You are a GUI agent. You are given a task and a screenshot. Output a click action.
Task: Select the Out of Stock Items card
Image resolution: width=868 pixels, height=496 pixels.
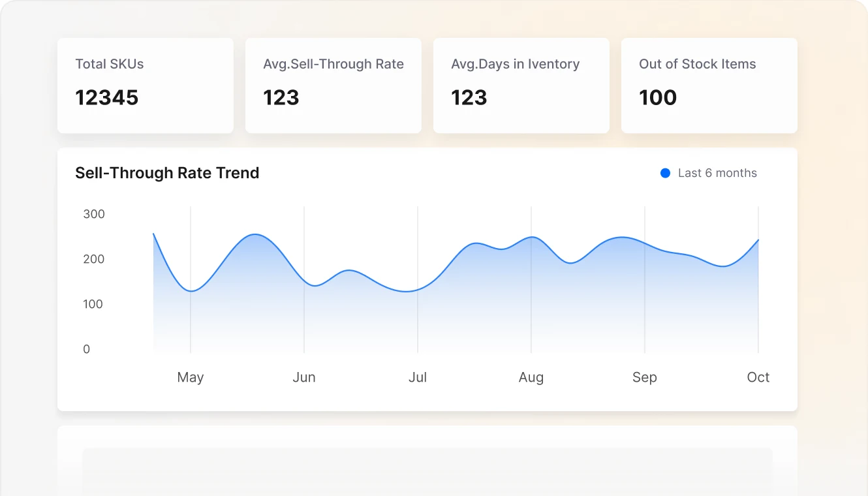tap(709, 85)
